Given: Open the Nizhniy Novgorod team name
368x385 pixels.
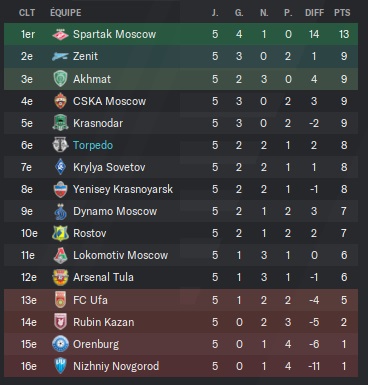Looking at the screenshot, I should [116, 366].
